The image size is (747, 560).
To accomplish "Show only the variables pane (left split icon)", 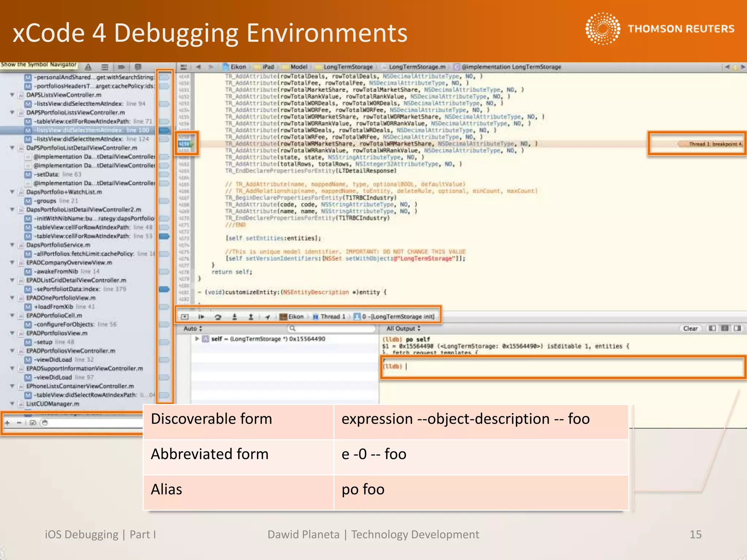I will click(x=712, y=328).
